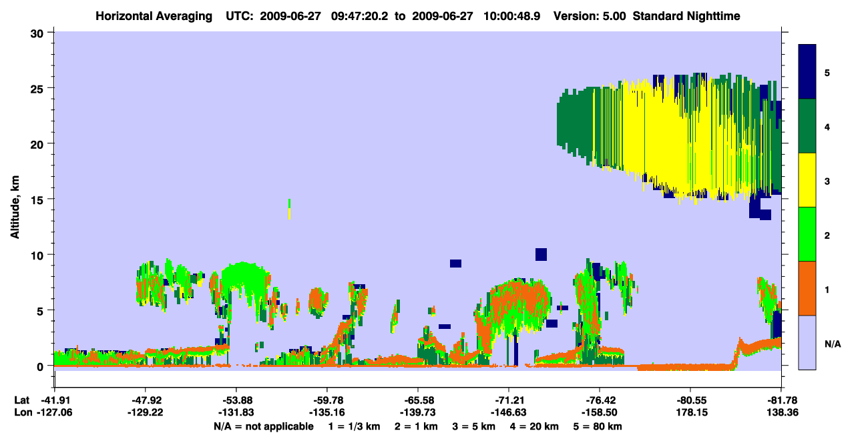Click the 'Lon' row label

[22, 412]
